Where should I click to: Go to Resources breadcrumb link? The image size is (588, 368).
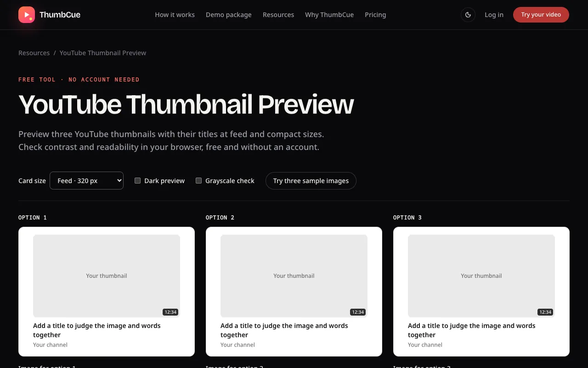(x=34, y=53)
